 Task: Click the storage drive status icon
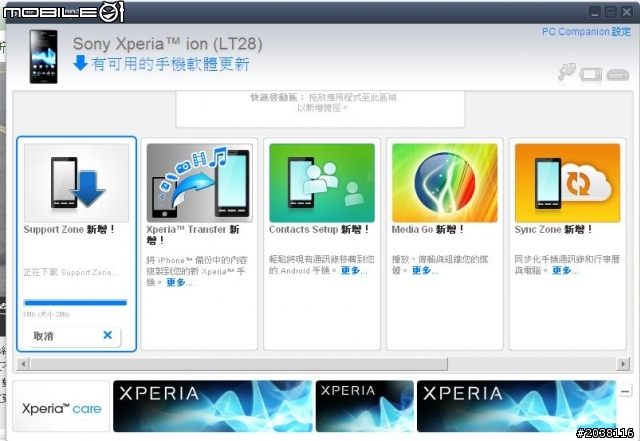click(x=618, y=75)
